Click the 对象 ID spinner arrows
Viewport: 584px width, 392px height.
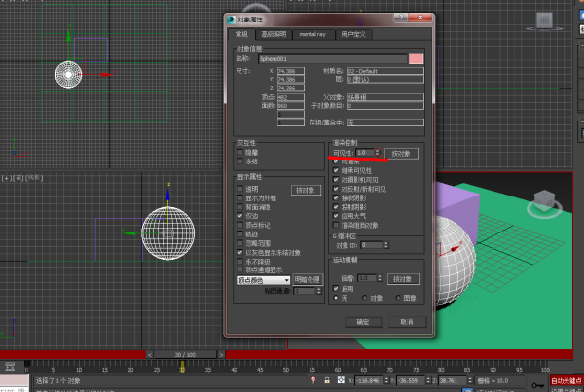click(x=386, y=245)
